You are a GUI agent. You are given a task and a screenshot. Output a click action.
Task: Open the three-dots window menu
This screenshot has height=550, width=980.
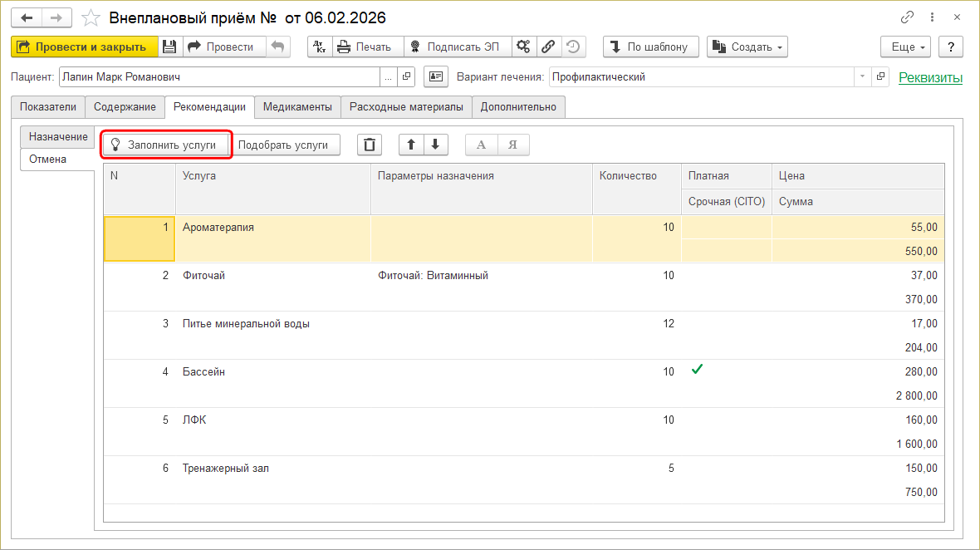click(x=932, y=17)
